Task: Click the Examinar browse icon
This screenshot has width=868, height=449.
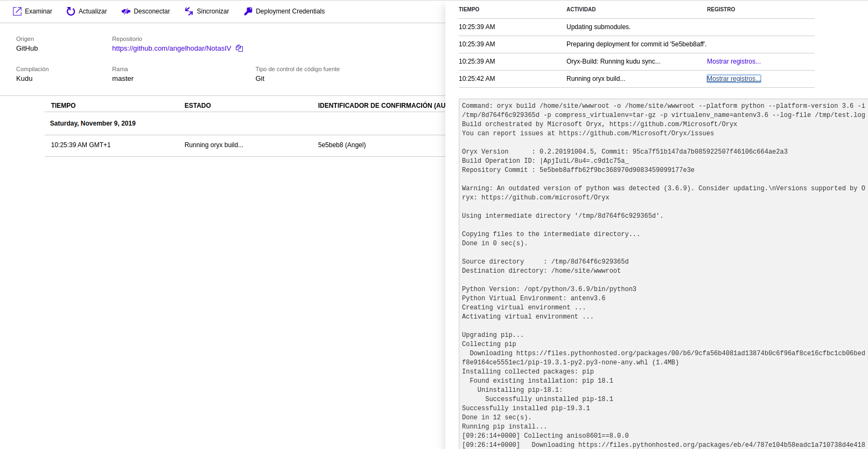Action: (x=17, y=11)
